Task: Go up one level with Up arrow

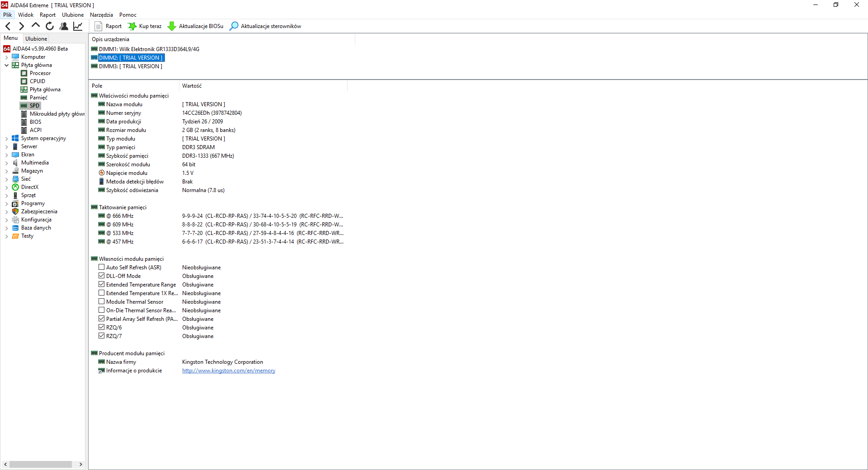Action: [x=36, y=26]
